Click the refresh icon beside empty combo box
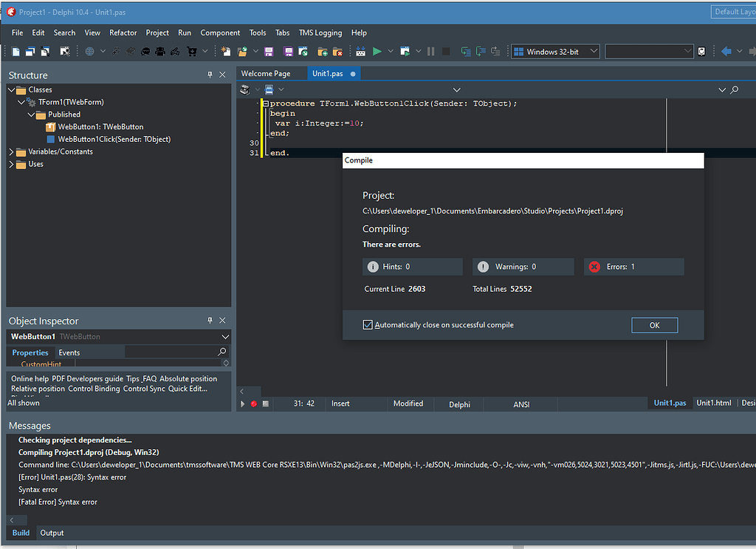 point(702,51)
